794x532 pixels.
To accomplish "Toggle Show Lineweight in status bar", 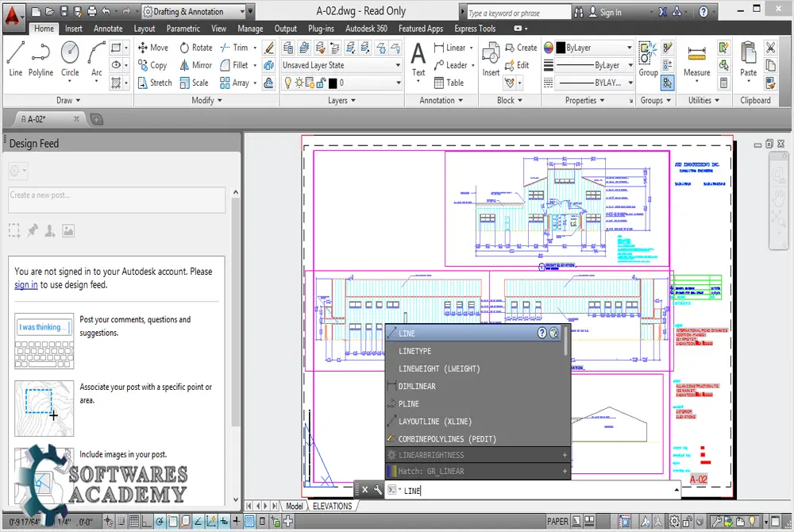I will tap(237, 521).
